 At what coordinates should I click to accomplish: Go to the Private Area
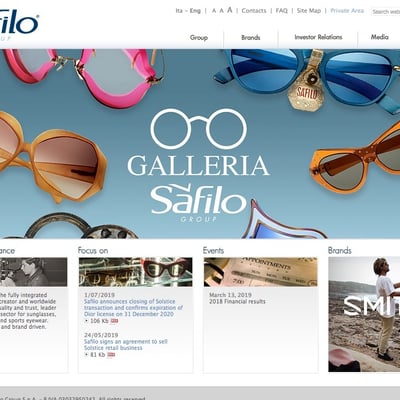(x=347, y=11)
